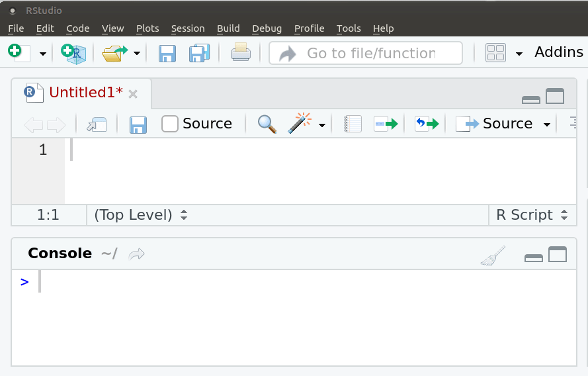Expand the Open recent files dropdown arrow
Screen dimensions: 588x376
[137, 53]
